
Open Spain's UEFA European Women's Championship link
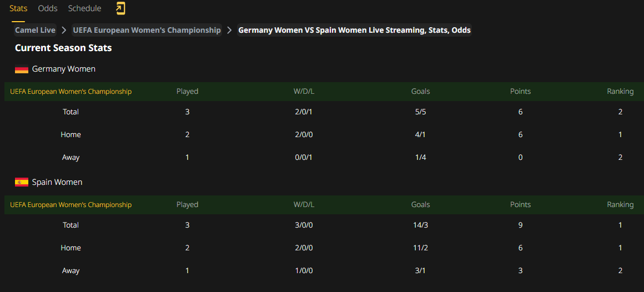71,204
